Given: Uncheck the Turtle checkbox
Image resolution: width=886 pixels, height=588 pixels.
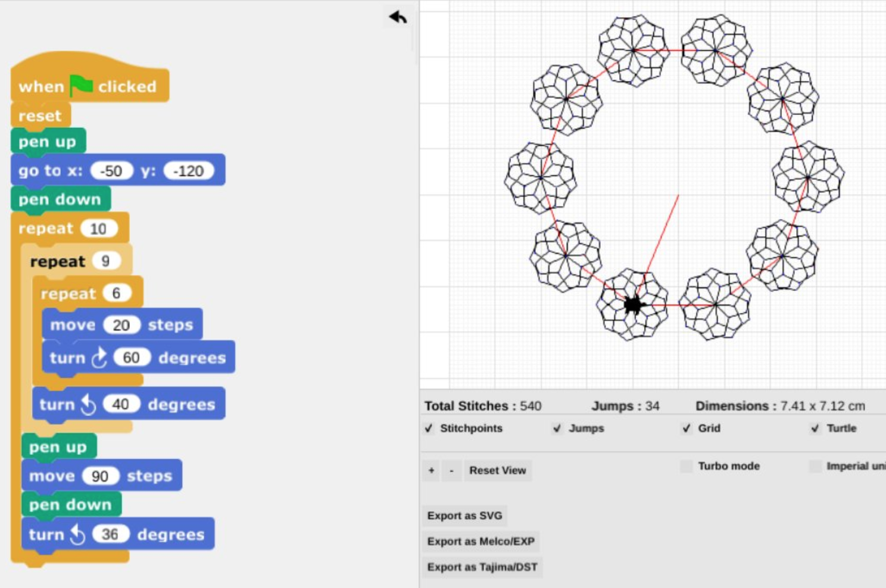Looking at the screenshot, I should click(x=815, y=428).
